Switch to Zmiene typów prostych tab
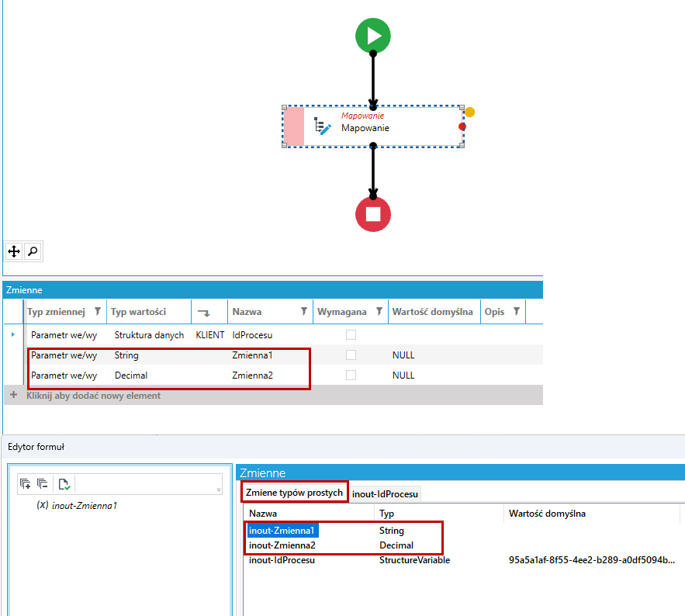Image resolution: width=685 pixels, height=616 pixels. [x=295, y=493]
